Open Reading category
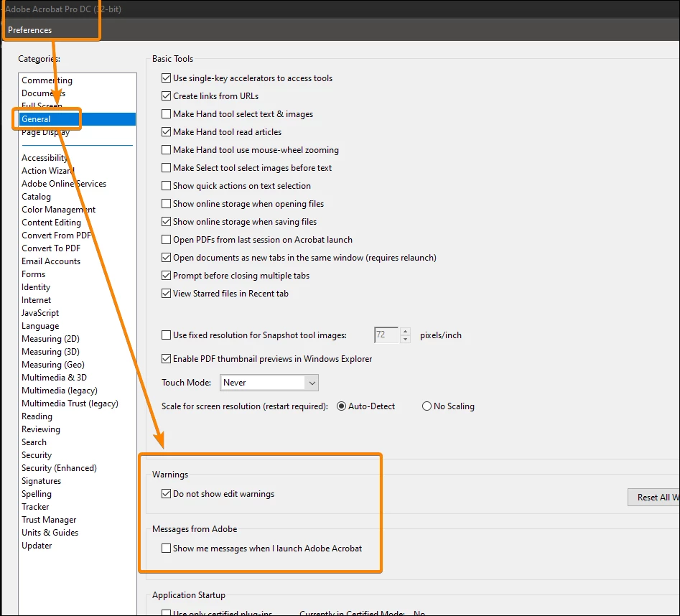The width and height of the screenshot is (680, 616). tap(37, 416)
